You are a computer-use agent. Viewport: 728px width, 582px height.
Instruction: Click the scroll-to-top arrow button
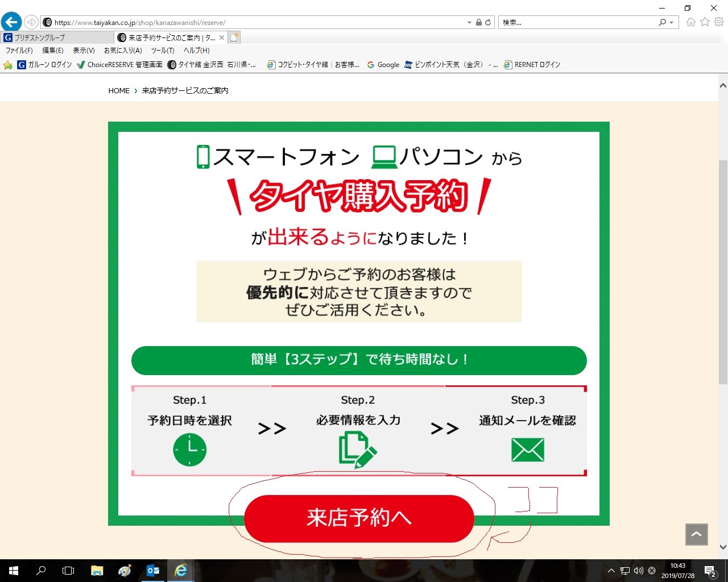tap(696, 534)
